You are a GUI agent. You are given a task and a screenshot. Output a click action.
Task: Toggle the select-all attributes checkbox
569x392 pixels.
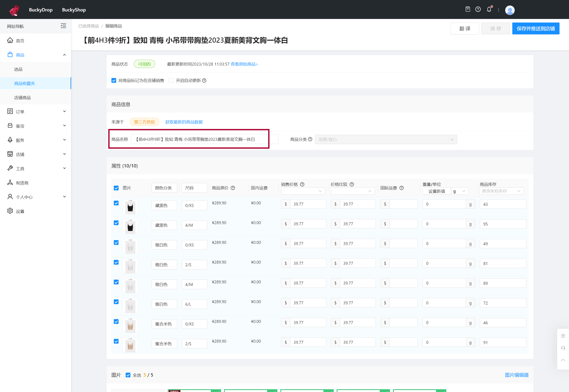pos(116,188)
